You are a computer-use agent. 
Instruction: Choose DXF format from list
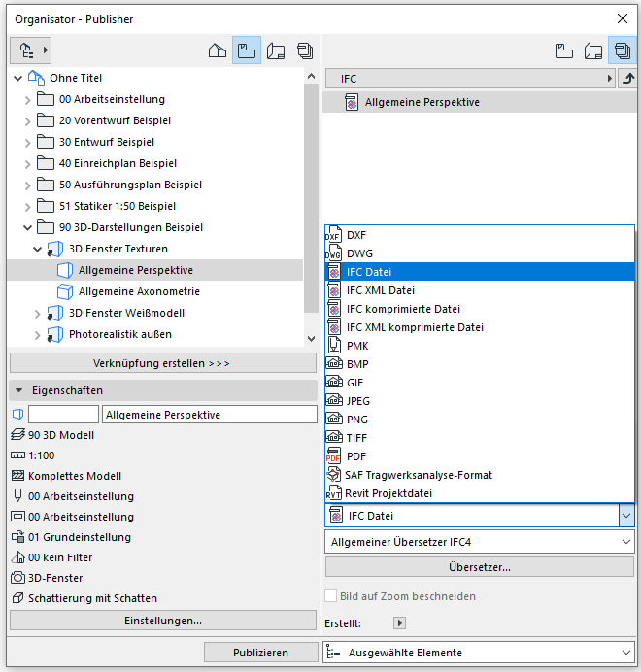point(480,235)
